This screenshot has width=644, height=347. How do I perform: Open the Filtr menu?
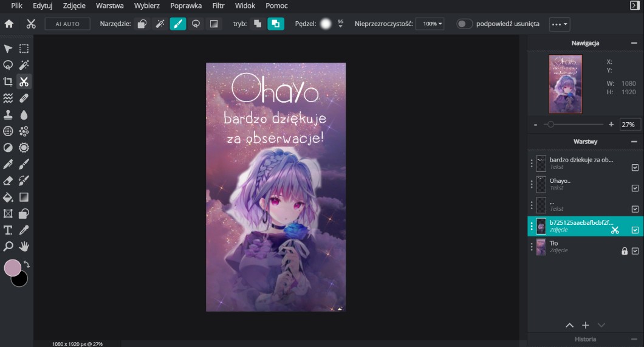(x=218, y=5)
